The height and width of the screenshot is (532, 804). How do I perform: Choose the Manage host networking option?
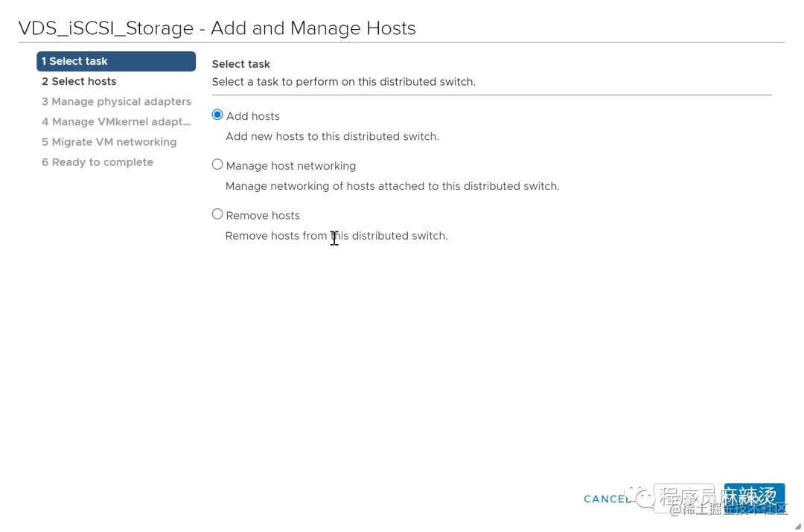[217, 164]
